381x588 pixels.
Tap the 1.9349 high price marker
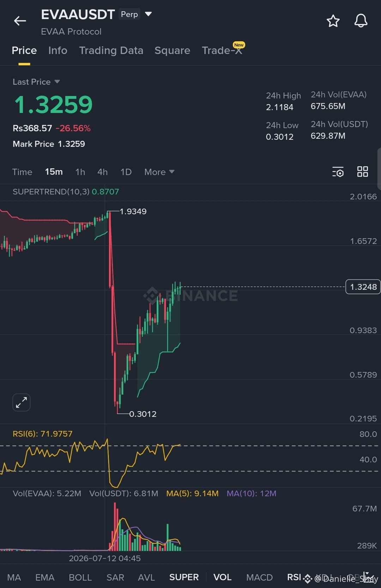point(133,211)
